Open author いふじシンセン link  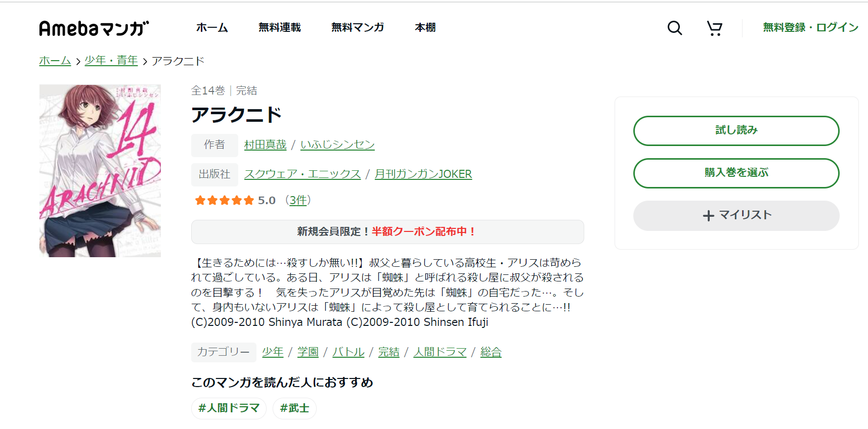(x=337, y=145)
